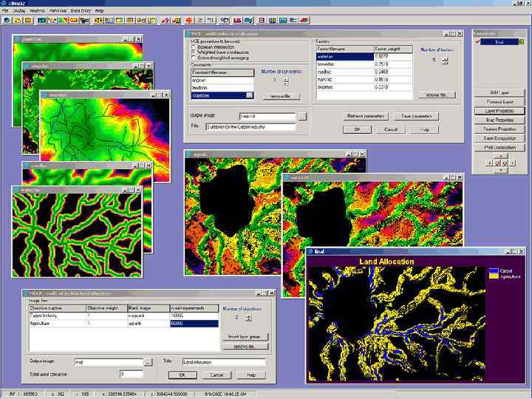532x399 pixels.
Task: Click Save parameters in MCE dialog
Action: 416,116
